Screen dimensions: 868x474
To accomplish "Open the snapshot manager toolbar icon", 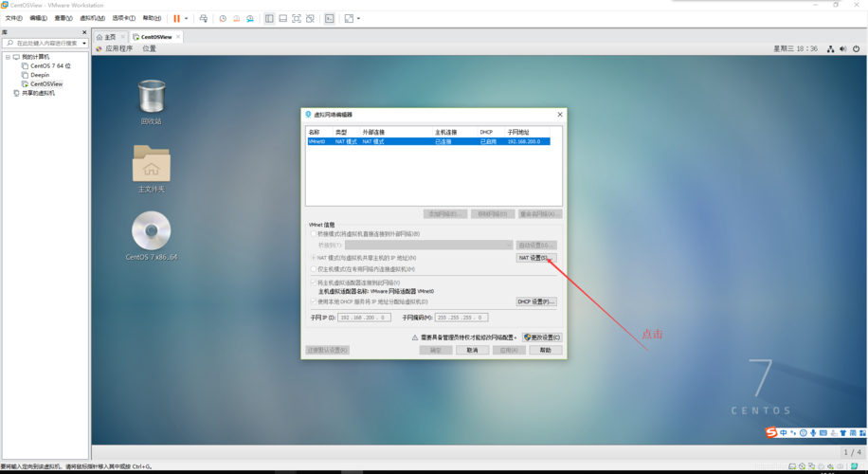I will pos(250,18).
